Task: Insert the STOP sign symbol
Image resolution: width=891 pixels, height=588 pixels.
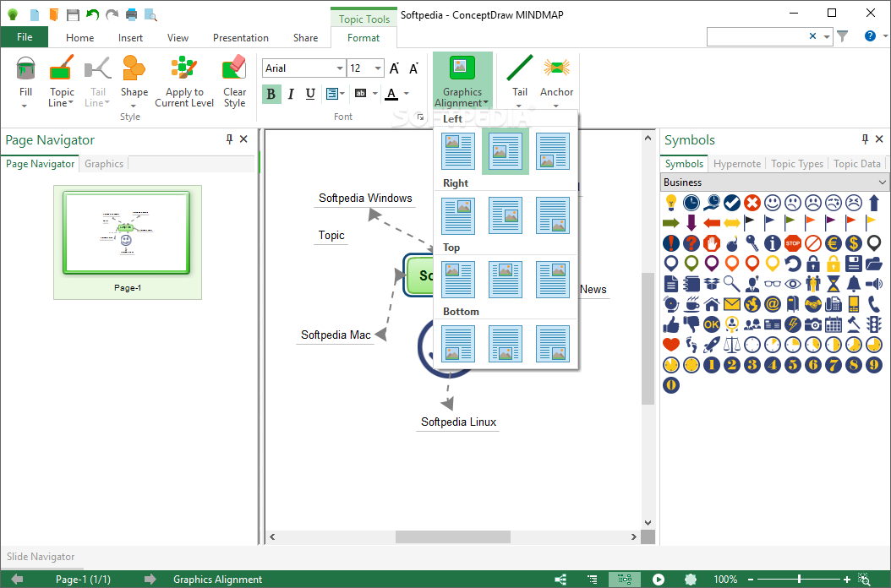Action: coord(793,243)
